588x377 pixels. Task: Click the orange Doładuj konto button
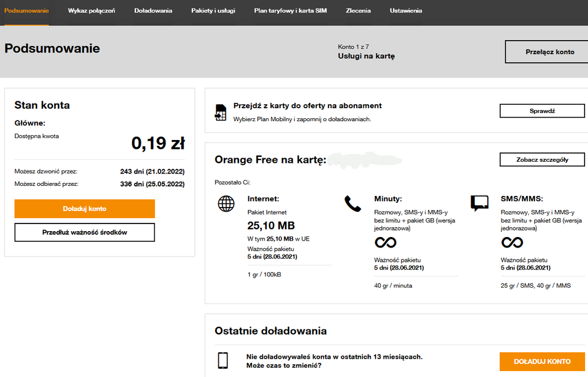click(x=84, y=209)
